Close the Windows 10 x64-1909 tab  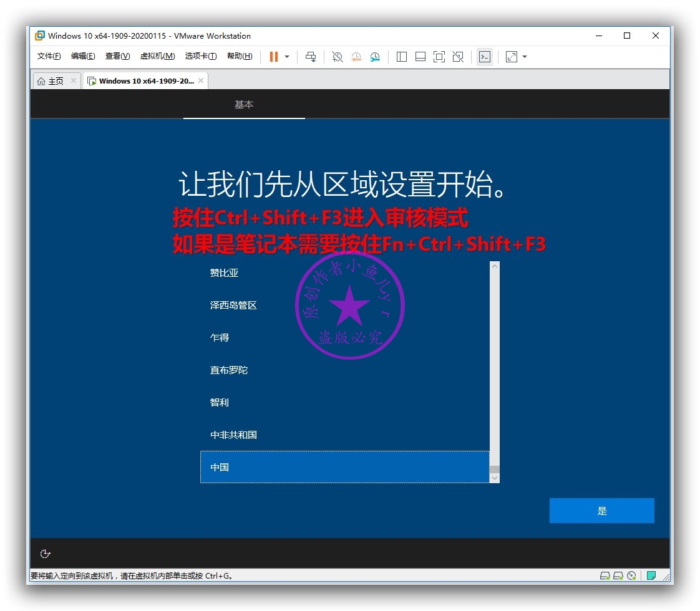pyautogui.click(x=201, y=80)
